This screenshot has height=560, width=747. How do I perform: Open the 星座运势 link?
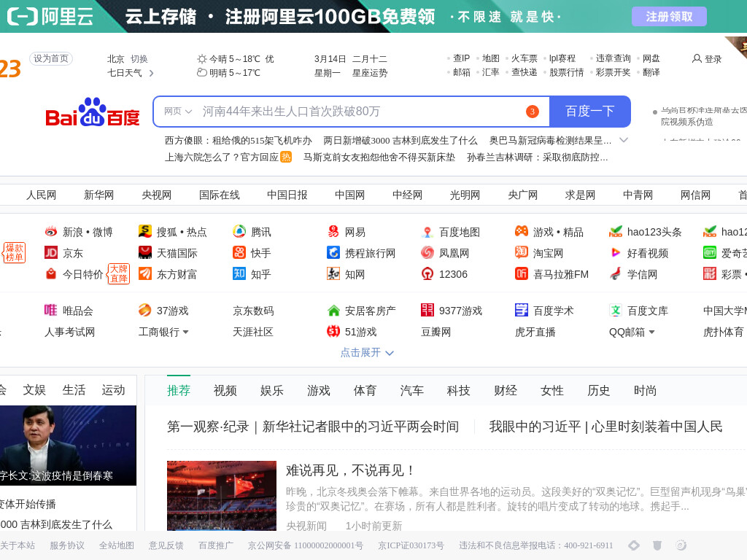coord(370,73)
